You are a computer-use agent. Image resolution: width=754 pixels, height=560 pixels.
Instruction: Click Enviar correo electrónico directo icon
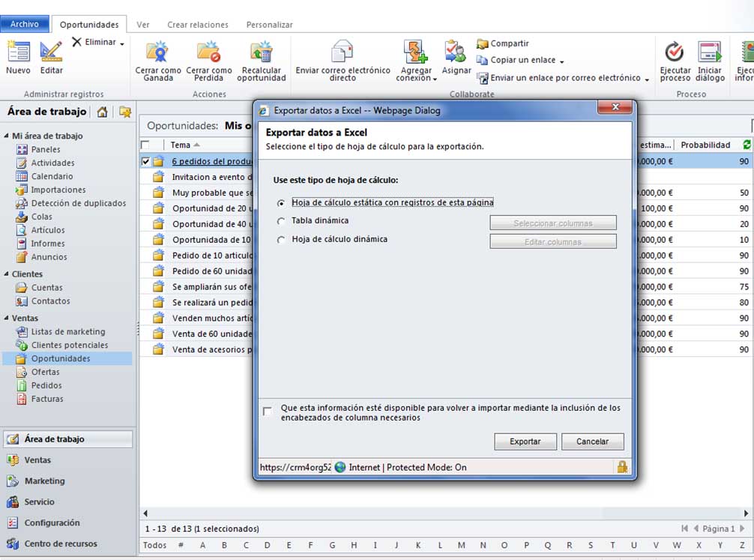[343, 52]
